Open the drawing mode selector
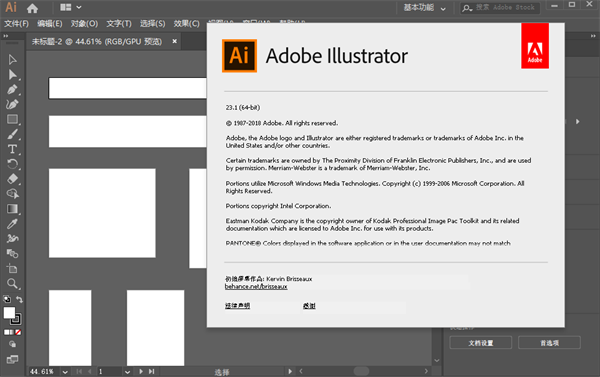The height and width of the screenshot is (377, 600). coord(12,344)
